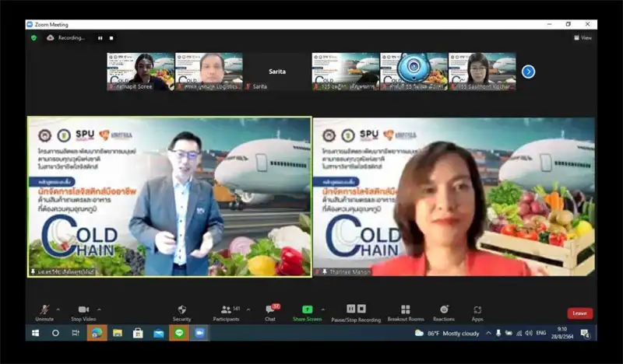The height and width of the screenshot is (364, 623).
Task: Click Pause/Stop Recording in the toolbar
Action: (x=356, y=311)
